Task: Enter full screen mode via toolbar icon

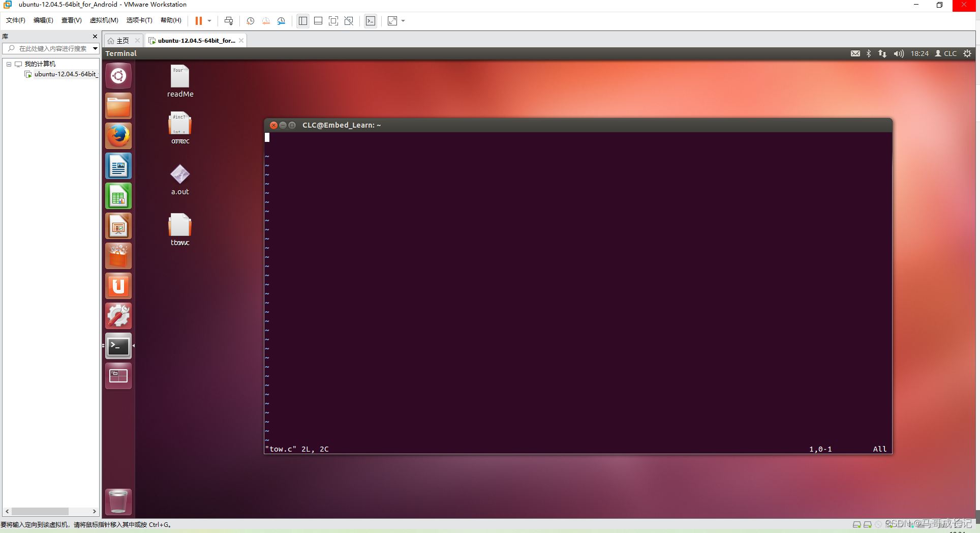Action: coord(333,21)
